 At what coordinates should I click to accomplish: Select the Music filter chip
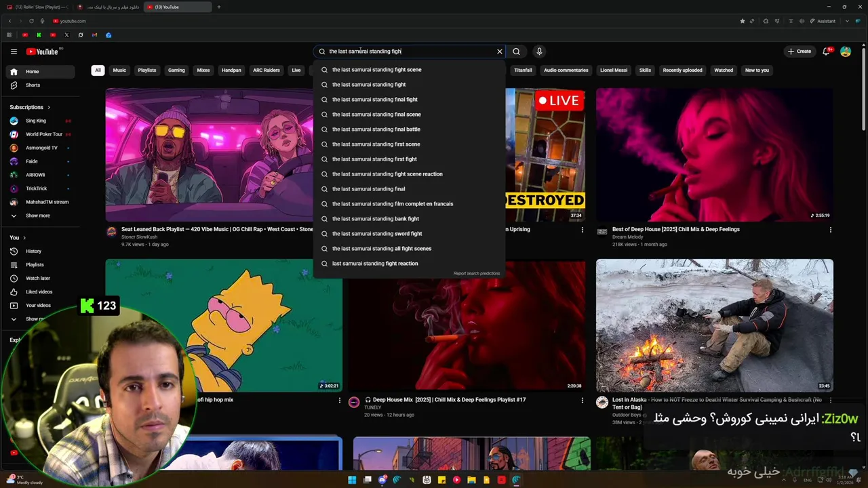pyautogui.click(x=119, y=70)
